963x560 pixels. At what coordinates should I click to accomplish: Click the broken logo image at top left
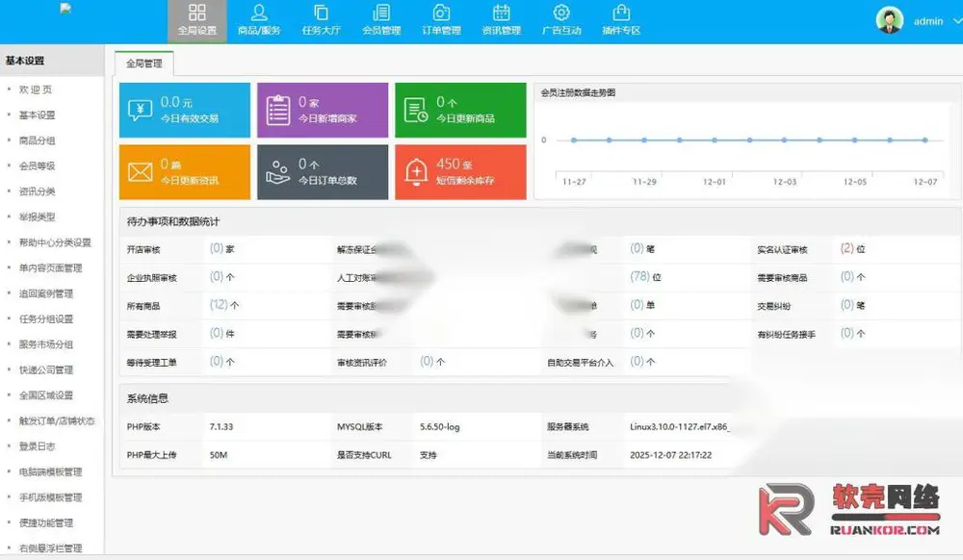[65, 8]
